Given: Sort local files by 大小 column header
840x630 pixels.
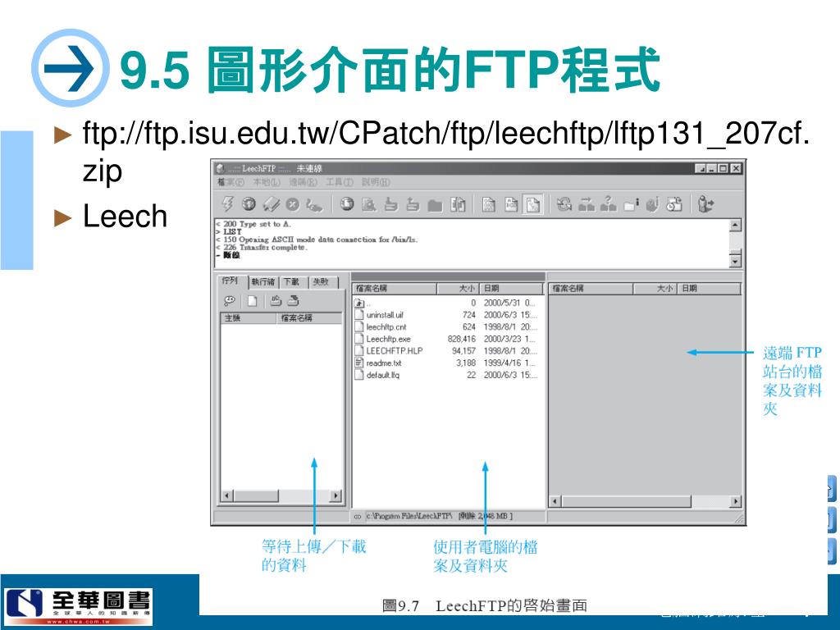Looking at the screenshot, I should (x=458, y=289).
